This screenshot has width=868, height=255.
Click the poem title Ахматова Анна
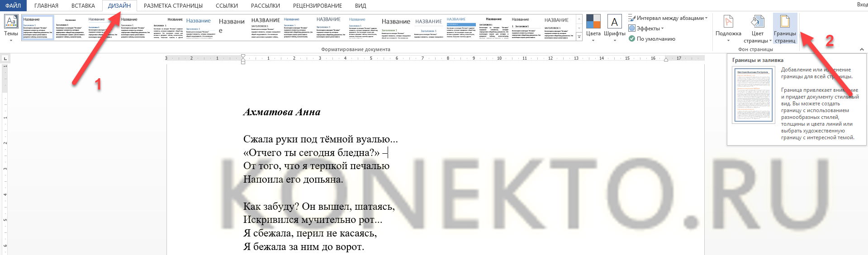click(x=281, y=112)
